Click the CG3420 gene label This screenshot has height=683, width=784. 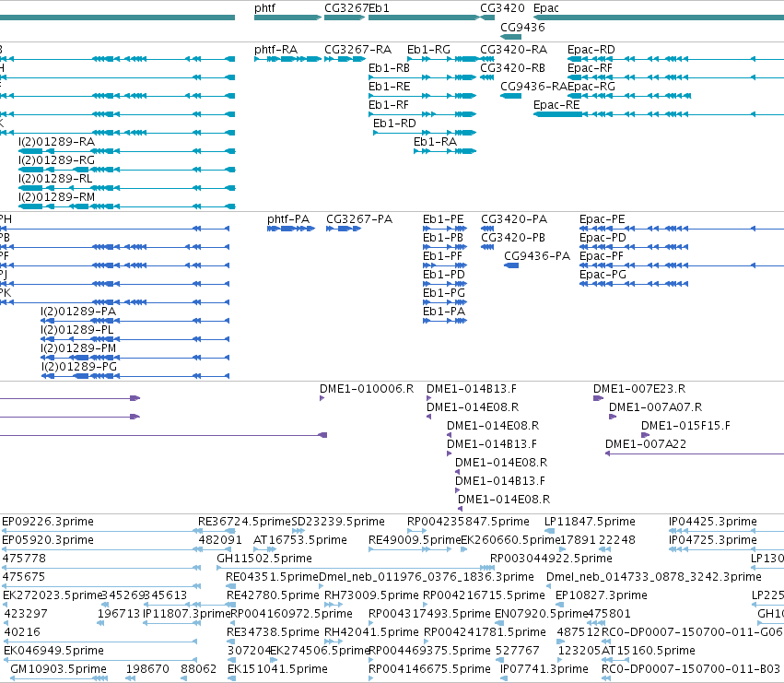point(502,8)
